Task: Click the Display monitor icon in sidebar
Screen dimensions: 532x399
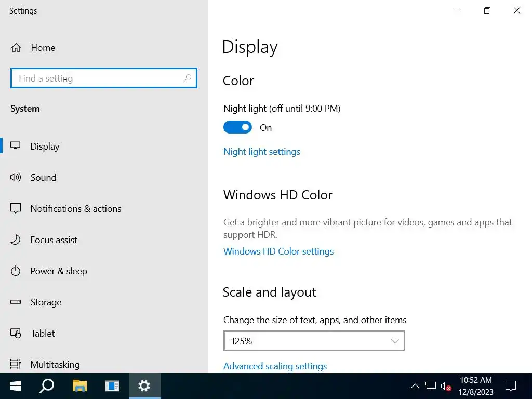Action: (15, 146)
